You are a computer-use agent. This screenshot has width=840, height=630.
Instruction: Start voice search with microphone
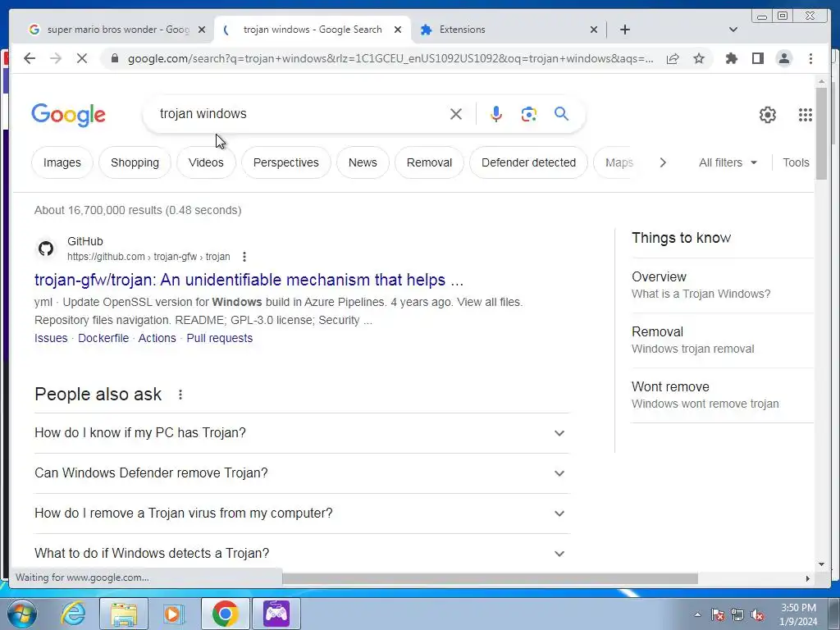point(496,114)
